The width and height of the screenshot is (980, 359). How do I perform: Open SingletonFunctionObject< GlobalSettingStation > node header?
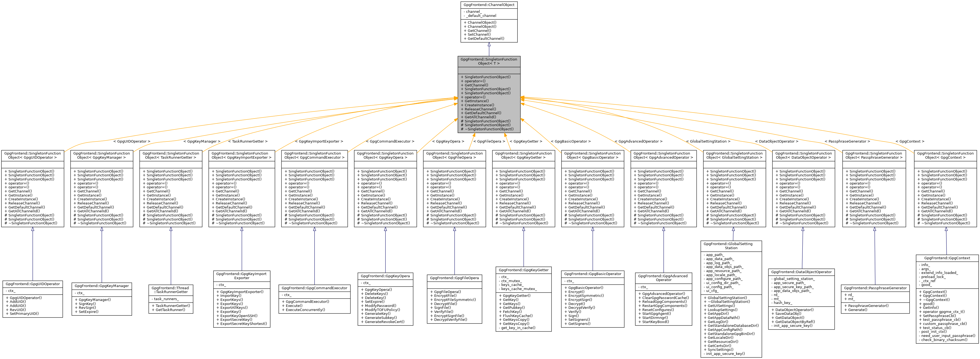[x=734, y=156]
